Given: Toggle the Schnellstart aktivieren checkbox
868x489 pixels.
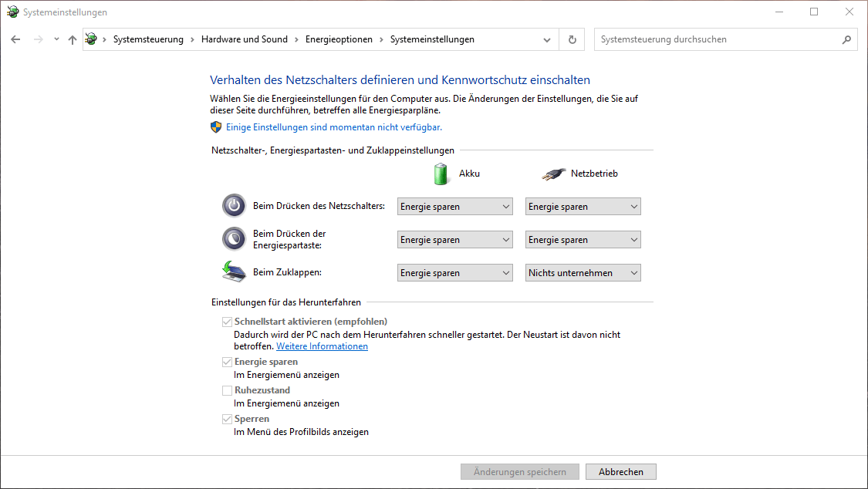Looking at the screenshot, I should [x=227, y=322].
